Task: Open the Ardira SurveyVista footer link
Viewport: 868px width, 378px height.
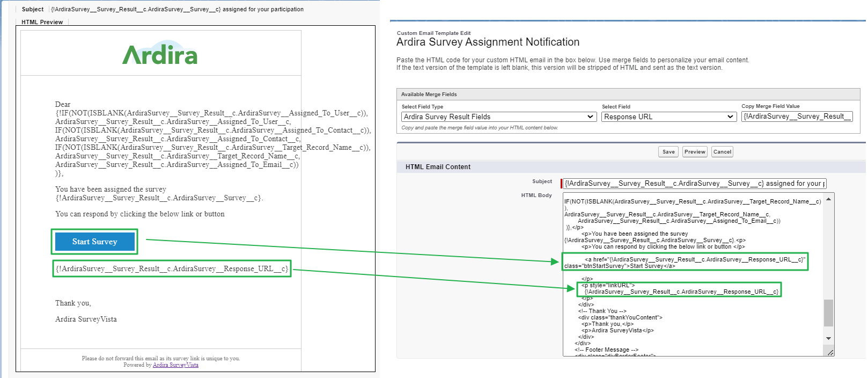Action: pyautogui.click(x=175, y=365)
